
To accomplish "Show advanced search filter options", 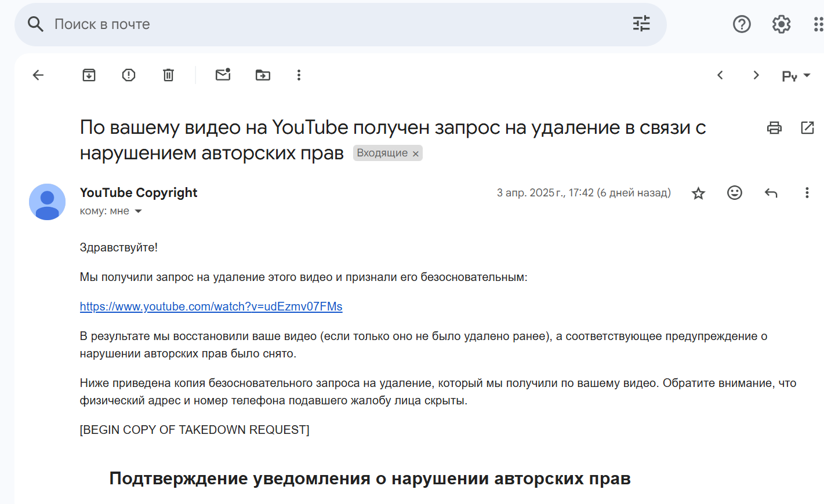I will [x=641, y=24].
